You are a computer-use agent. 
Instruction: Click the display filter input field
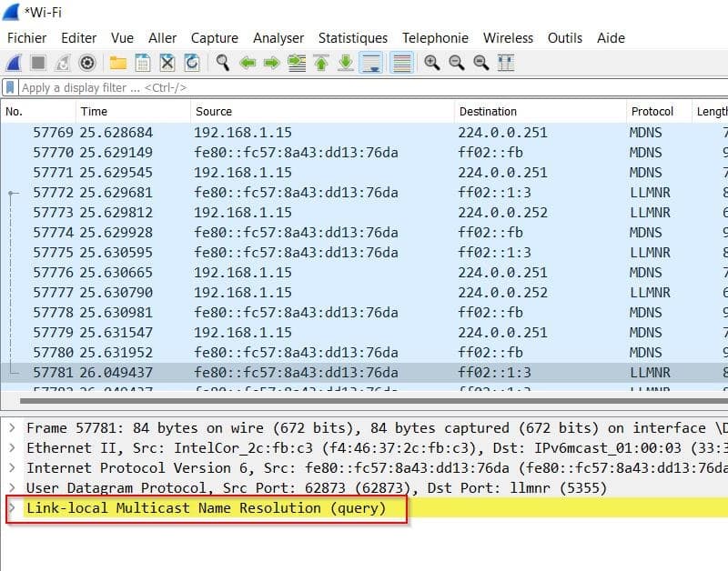pos(364,88)
